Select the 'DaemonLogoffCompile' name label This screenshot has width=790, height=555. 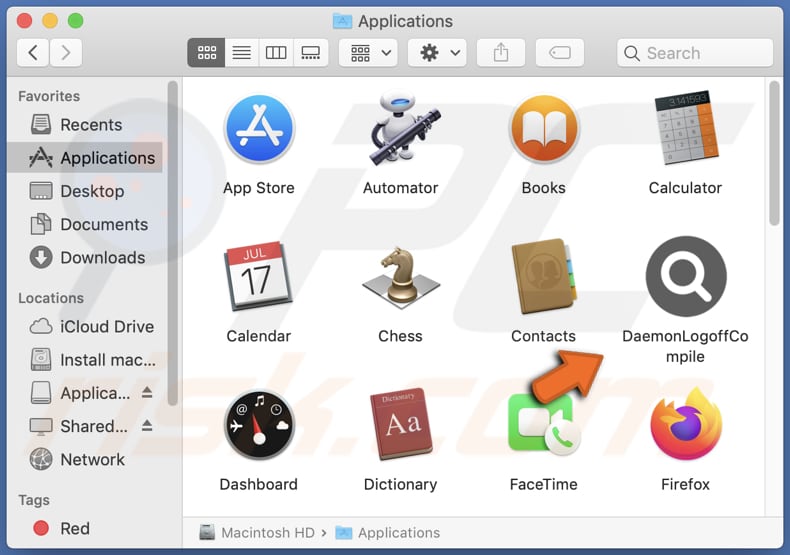click(x=685, y=346)
